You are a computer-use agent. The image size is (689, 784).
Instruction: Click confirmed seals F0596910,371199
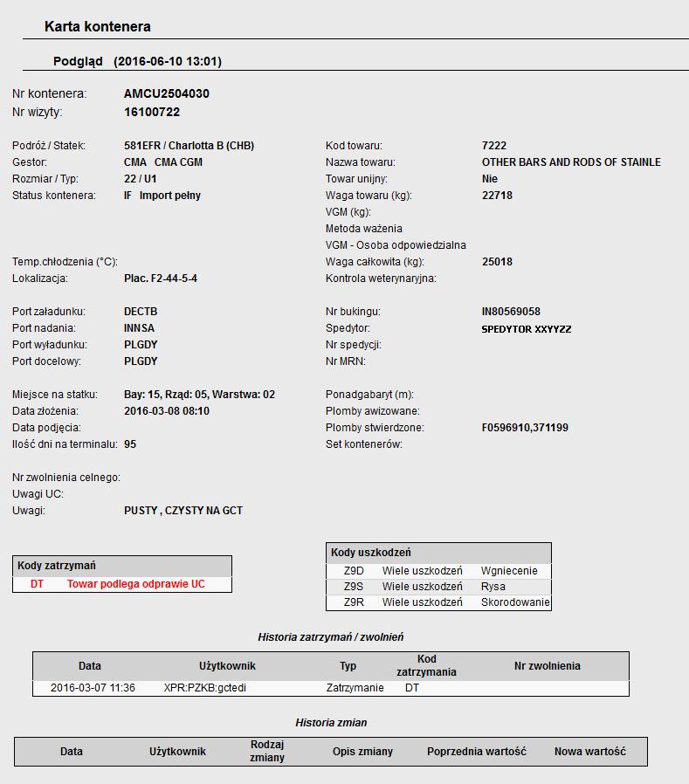(x=525, y=428)
